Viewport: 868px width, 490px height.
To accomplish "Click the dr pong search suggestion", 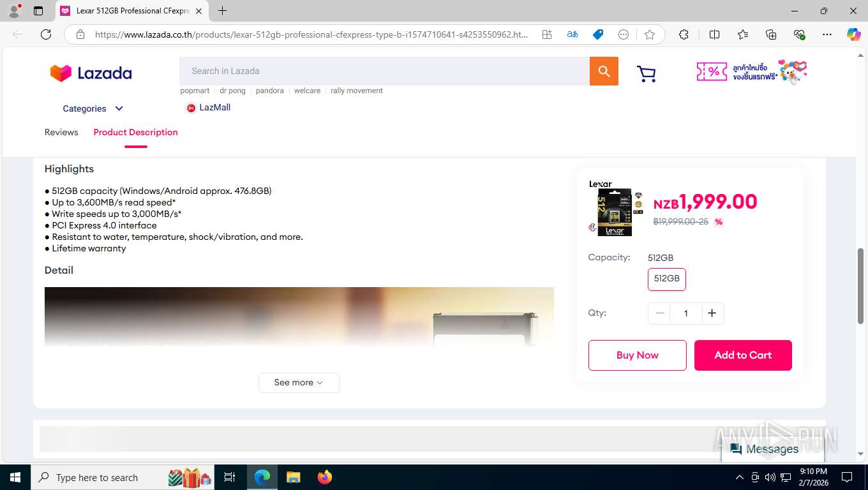I will click(x=232, y=91).
